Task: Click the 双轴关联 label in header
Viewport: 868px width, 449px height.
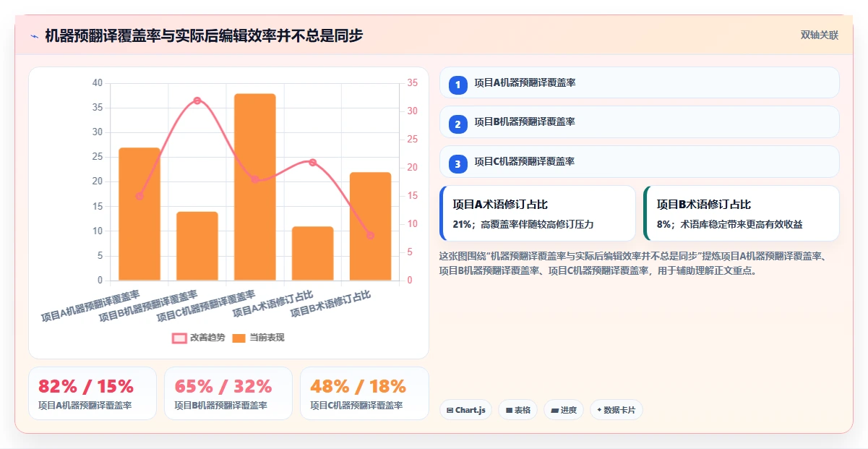Action: (820, 35)
